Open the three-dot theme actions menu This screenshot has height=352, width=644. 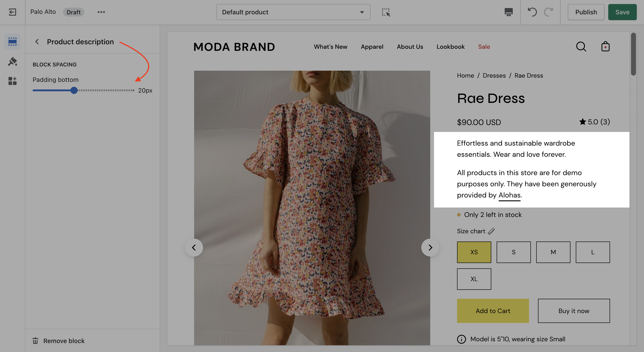101,12
